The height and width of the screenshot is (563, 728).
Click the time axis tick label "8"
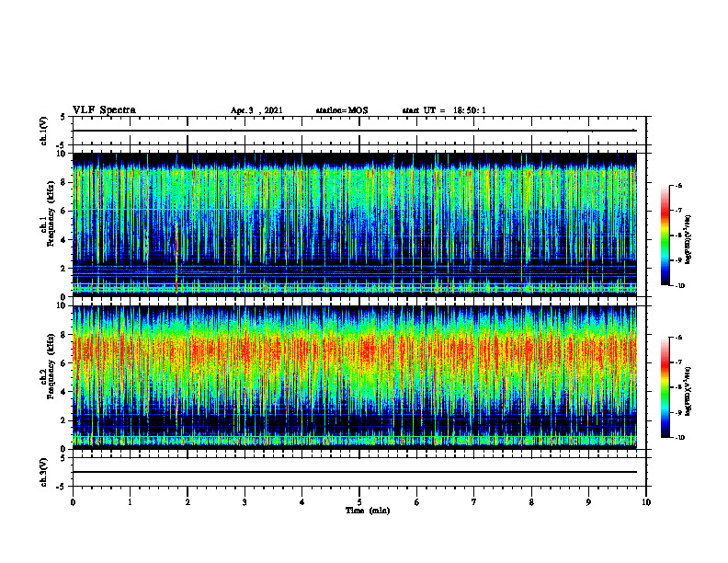pyautogui.click(x=531, y=502)
